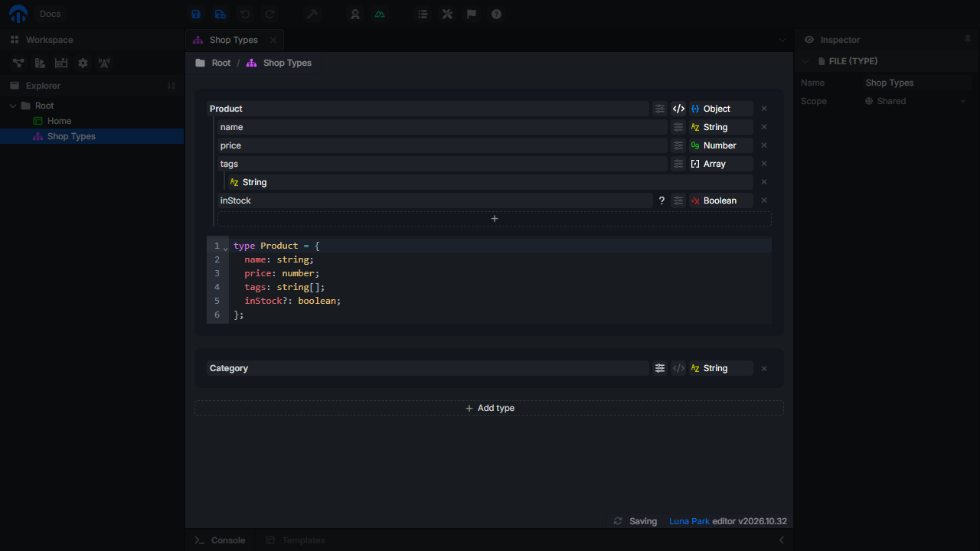Click the node graph icon under Workspace

pyautogui.click(x=18, y=63)
